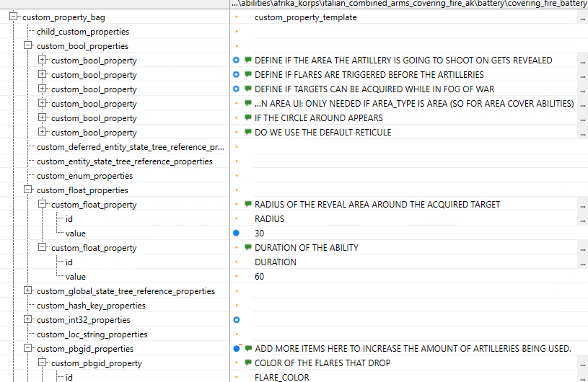Expand the custom_int32_properties node
Image resolution: width=588 pixels, height=382 pixels.
coord(28,320)
